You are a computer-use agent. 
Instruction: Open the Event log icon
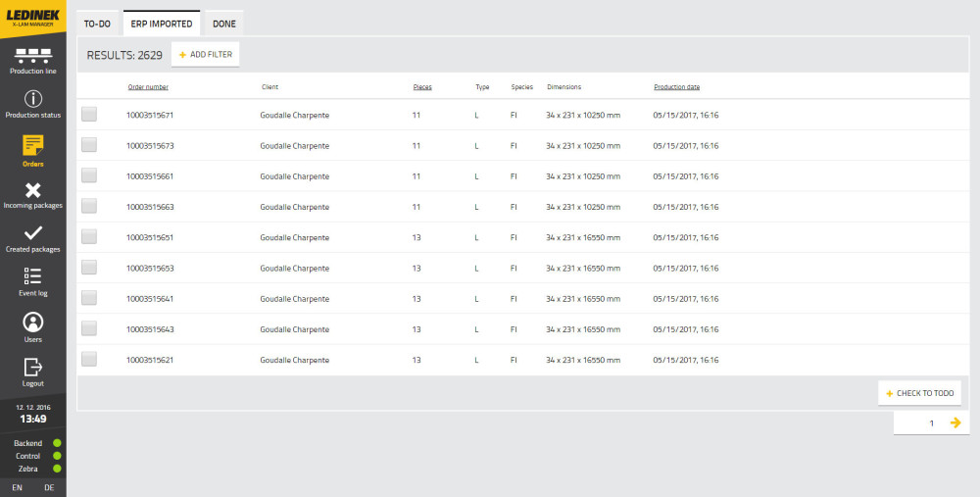tap(32, 276)
